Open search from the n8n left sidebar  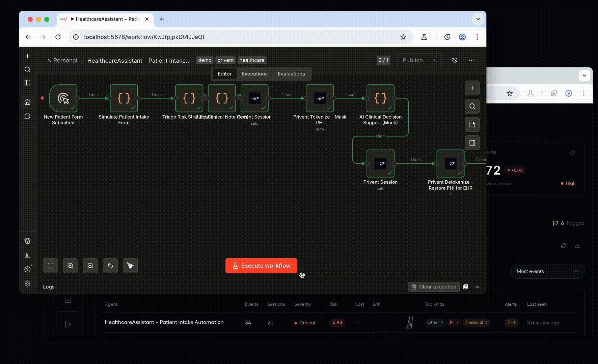(x=28, y=69)
